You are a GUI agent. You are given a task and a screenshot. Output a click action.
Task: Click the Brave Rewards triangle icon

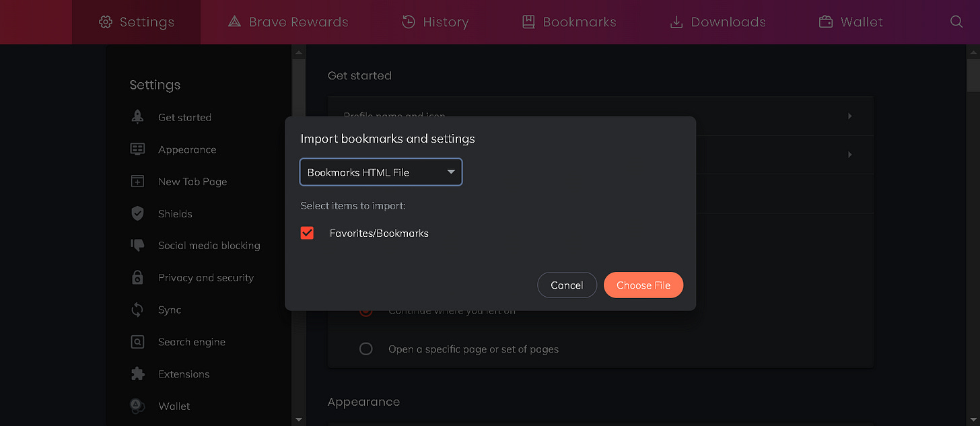click(234, 22)
